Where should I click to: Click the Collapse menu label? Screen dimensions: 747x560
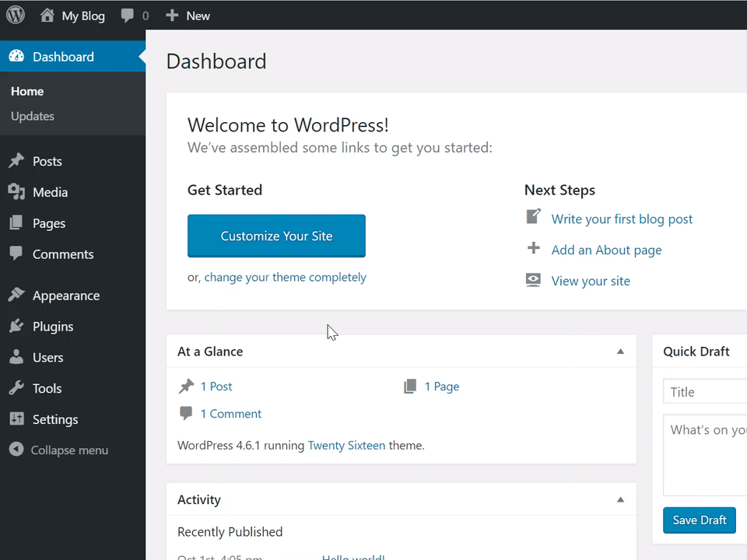pos(69,450)
